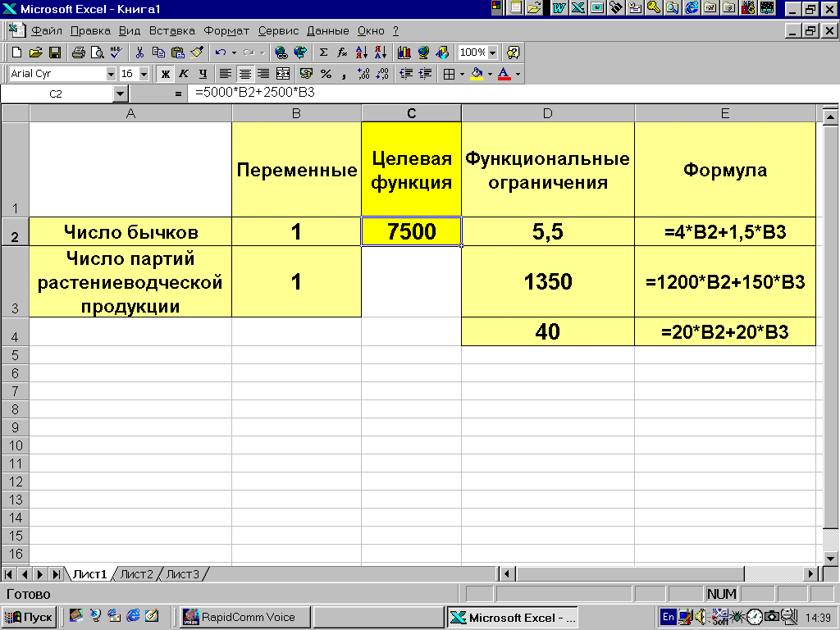Image resolution: width=840 pixels, height=630 pixels.
Task: Toggle left alignment
Action: point(226,74)
